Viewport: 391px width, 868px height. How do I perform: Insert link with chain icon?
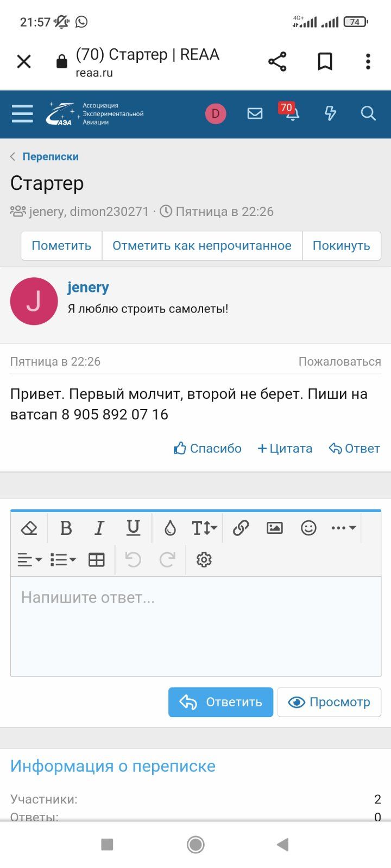(x=241, y=528)
